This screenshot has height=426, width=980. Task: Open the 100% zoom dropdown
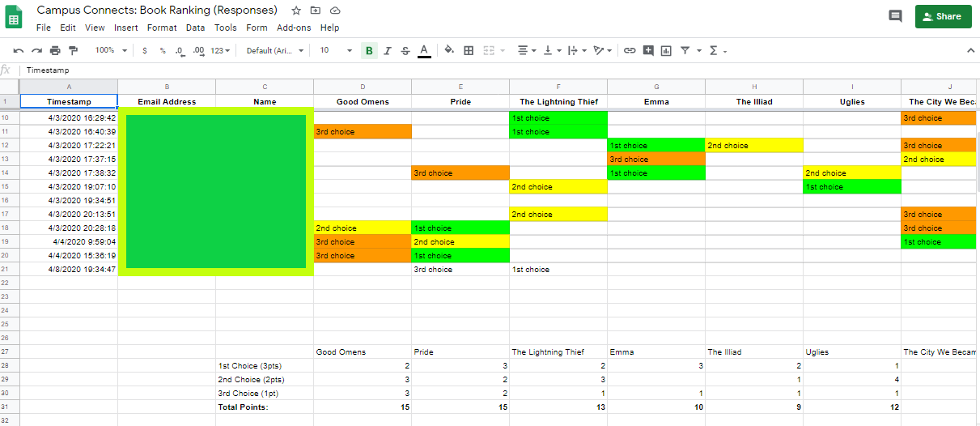[111, 50]
